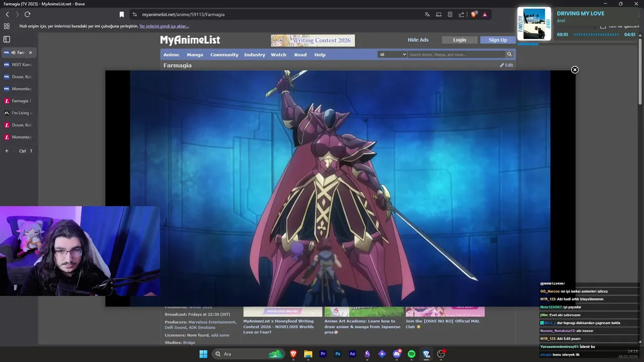Image resolution: width=644 pixels, height=362 pixels.
Task: Open the Help menu
Action: pyautogui.click(x=320, y=54)
